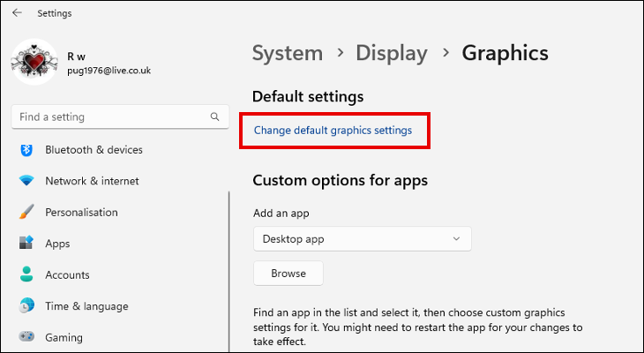
Task: Click the pug1976@live.co.uk email address
Action: tap(109, 71)
